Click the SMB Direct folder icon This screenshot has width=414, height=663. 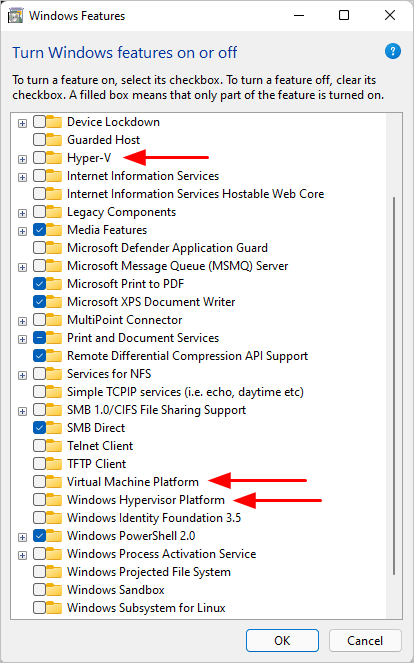click(54, 428)
